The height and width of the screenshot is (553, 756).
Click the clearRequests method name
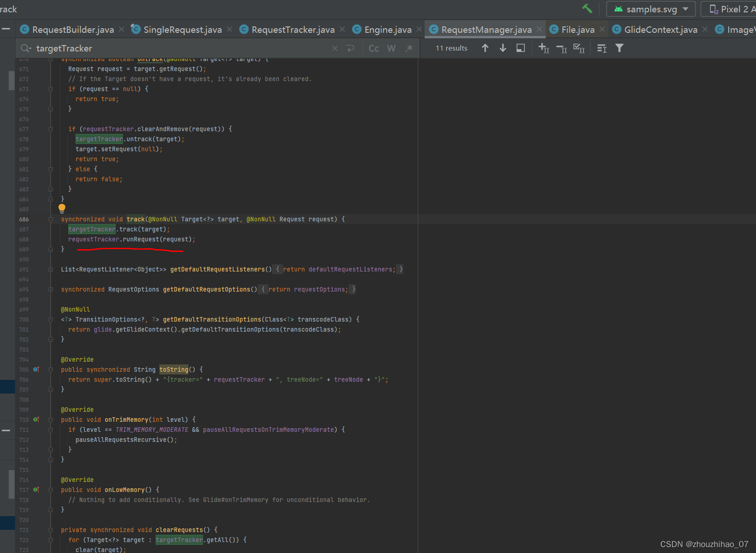click(179, 530)
